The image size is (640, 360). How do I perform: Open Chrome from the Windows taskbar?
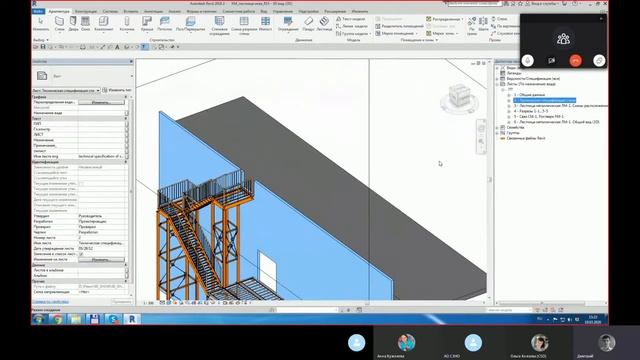57,319
